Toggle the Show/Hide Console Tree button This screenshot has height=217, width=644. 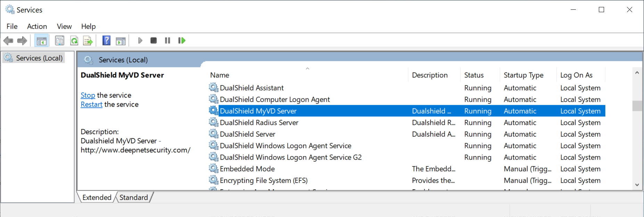pos(41,41)
